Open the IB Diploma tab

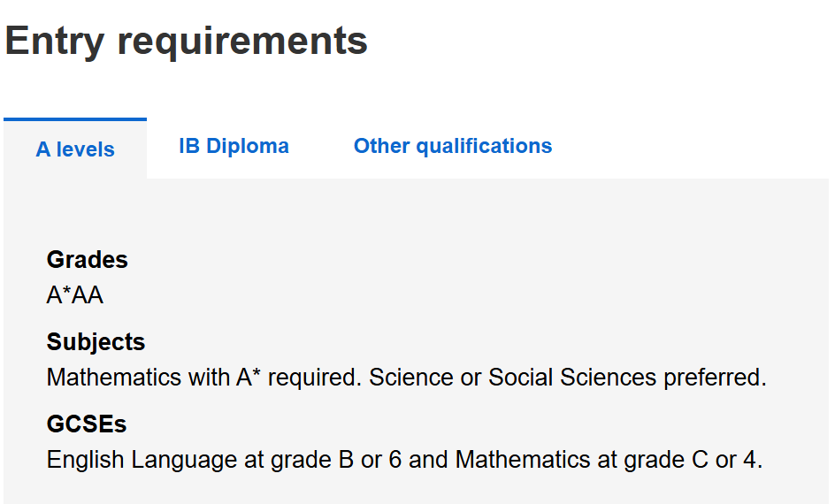pos(234,146)
